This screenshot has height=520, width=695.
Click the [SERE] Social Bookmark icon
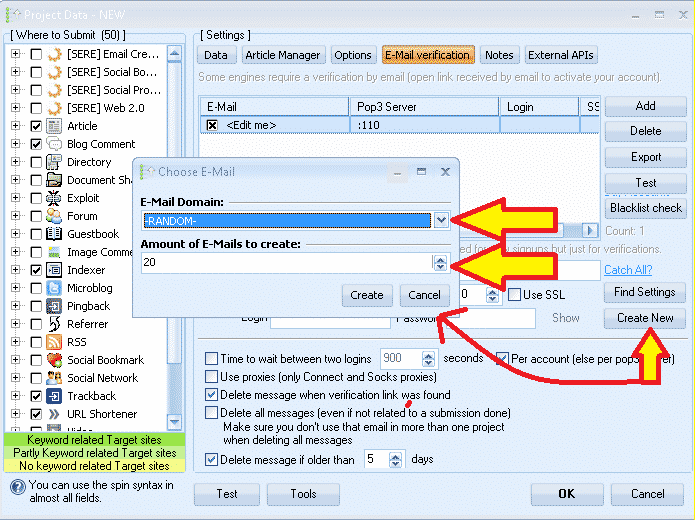point(54,72)
